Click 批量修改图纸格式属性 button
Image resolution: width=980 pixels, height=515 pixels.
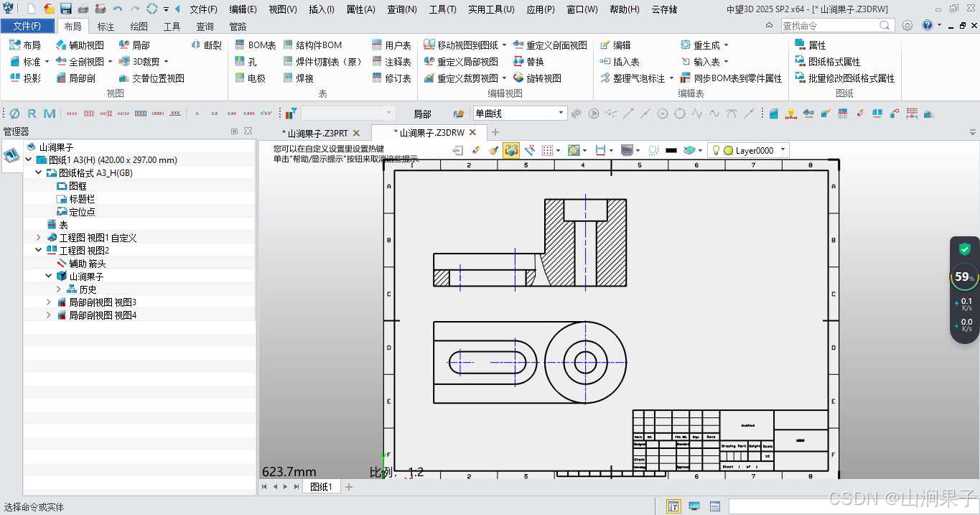845,78
